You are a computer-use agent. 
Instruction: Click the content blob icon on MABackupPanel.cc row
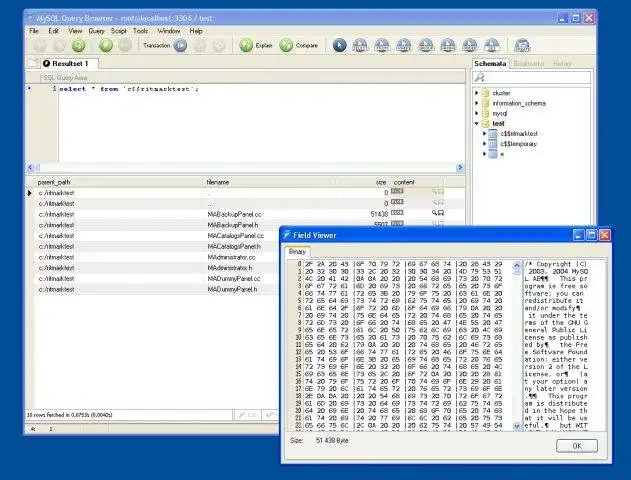397,213
